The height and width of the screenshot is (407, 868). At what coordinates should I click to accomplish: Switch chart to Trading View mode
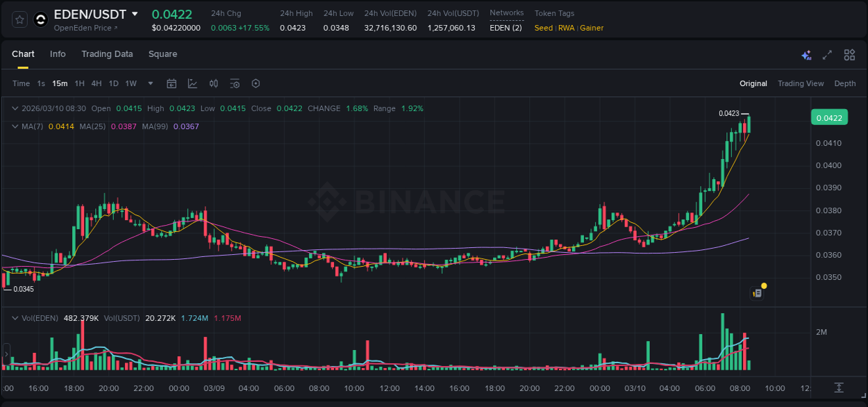(x=801, y=83)
